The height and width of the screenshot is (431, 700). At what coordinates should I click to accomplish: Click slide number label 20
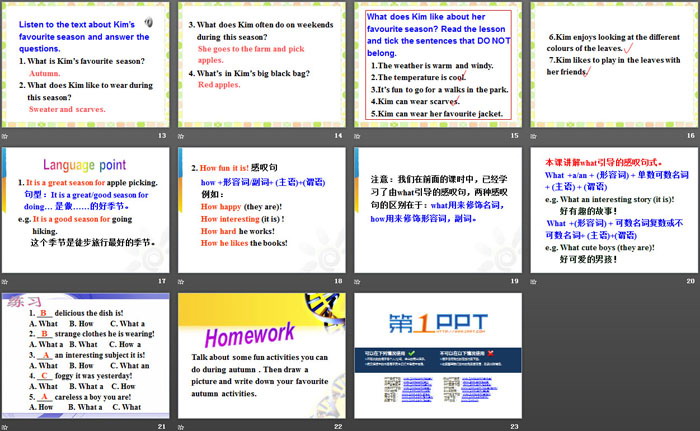click(x=691, y=281)
